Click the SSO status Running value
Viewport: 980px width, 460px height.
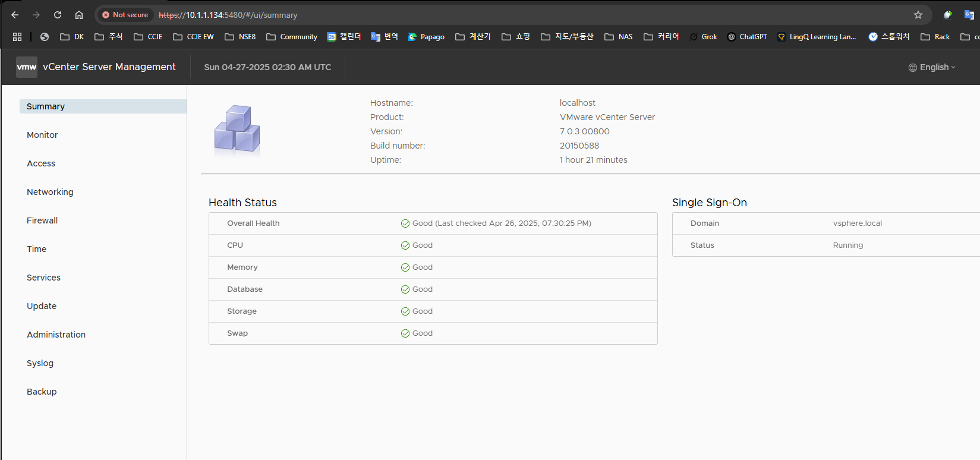point(848,245)
